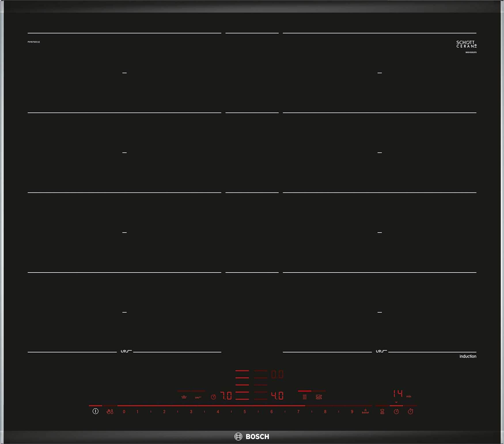
Task: Tap the small clock beside 7.0 display
Action: 213,397
